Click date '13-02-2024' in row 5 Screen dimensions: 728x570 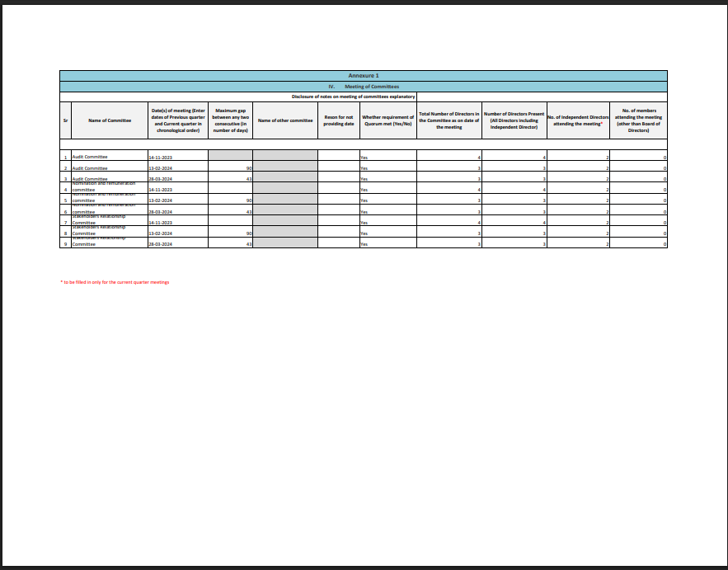tap(160, 200)
